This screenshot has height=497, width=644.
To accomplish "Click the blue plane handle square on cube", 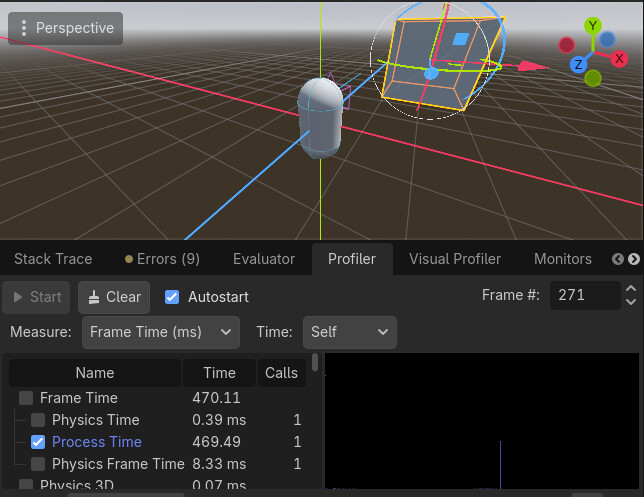I will pyautogui.click(x=460, y=39).
